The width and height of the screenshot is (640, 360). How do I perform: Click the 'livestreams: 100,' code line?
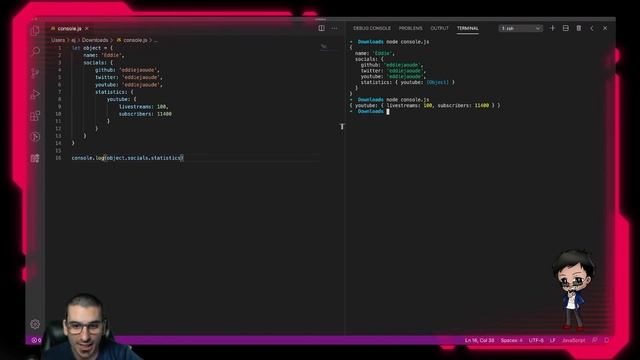[x=144, y=107]
